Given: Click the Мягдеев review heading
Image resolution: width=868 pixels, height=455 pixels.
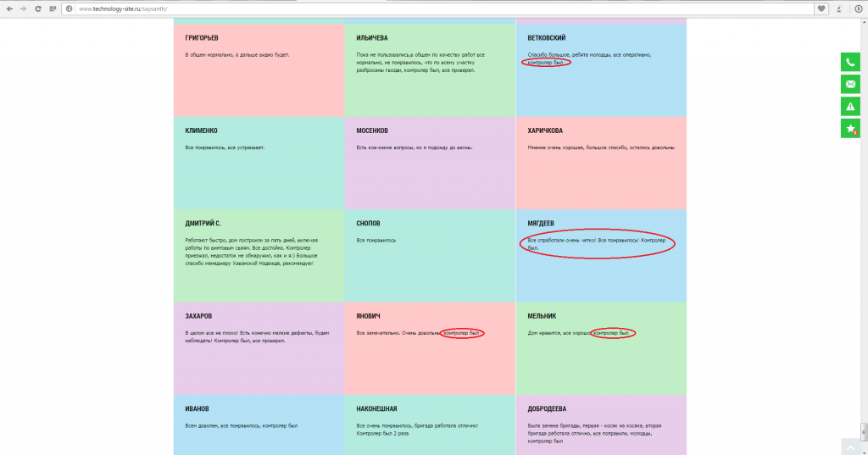Looking at the screenshot, I should pyautogui.click(x=541, y=224).
